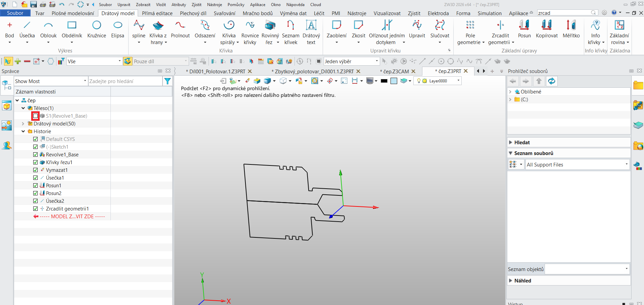644x305 pixels.
Task: Activate the Obdélník rectangle tool
Action: (72, 29)
